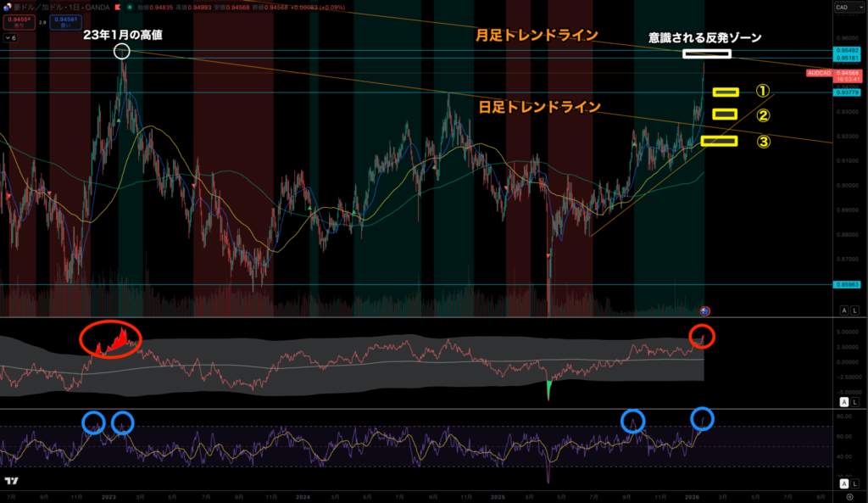Click the blue buy price button
868x503 pixels.
coord(61,20)
